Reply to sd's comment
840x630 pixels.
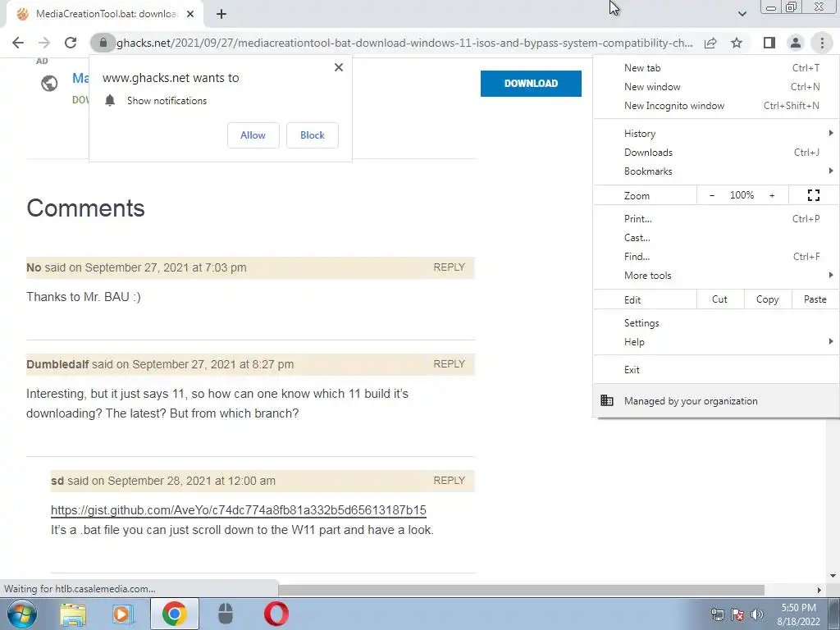click(449, 481)
